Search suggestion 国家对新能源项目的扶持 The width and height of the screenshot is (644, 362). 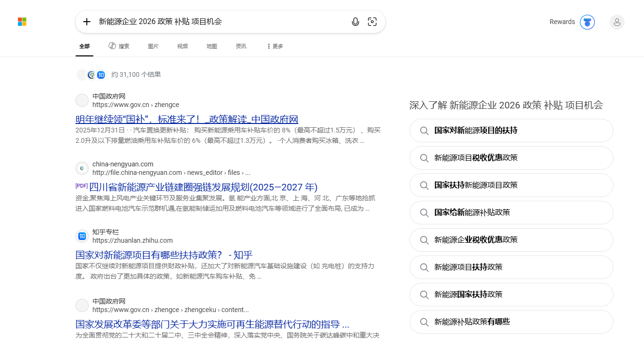point(511,131)
